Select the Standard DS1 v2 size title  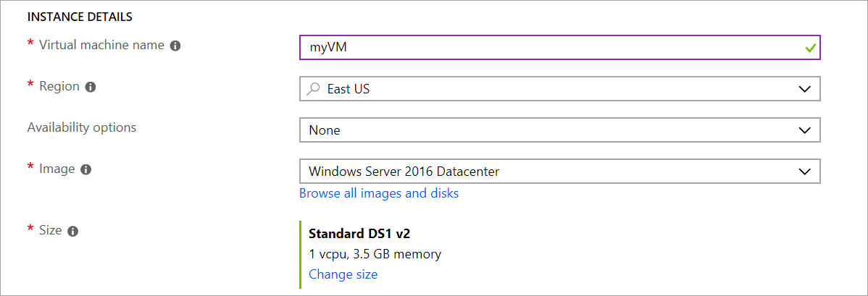pyautogui.click(x=359, y=234)
